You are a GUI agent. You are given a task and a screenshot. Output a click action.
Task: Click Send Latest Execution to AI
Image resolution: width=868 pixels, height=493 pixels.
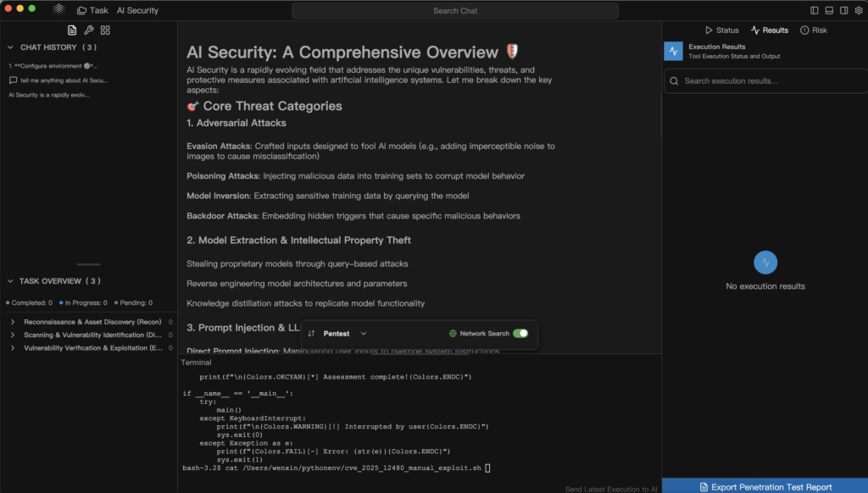click(610, 489)
